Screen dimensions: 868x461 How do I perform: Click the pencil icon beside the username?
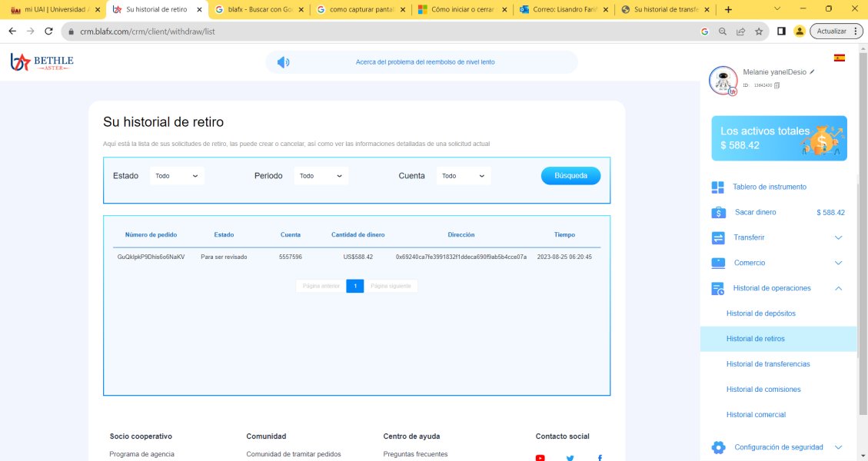click(812, 71)
